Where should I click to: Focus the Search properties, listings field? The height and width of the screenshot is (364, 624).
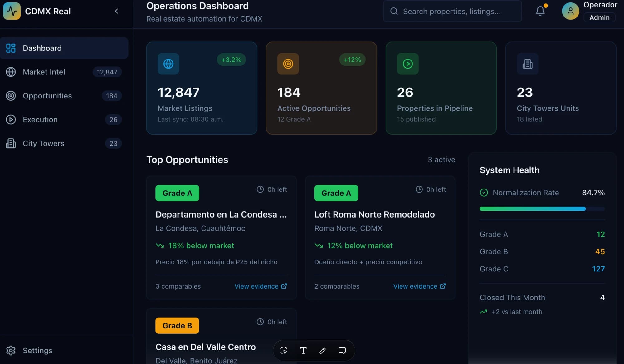[452, 11]
